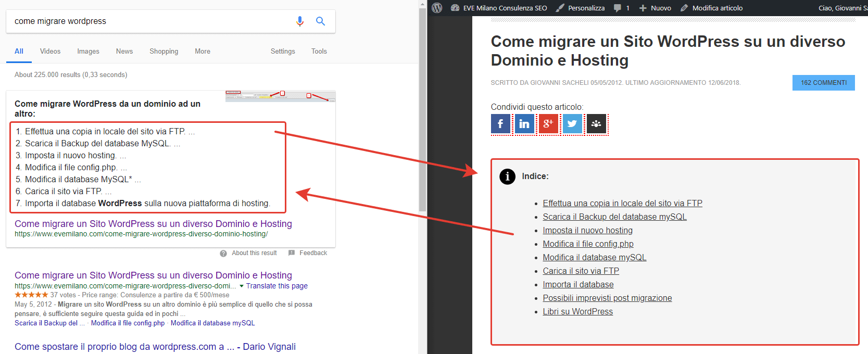Expand the cached options arrow beside result URL
Image resolution: width=868 pixels, height=354 pixels.
[242, 286]
